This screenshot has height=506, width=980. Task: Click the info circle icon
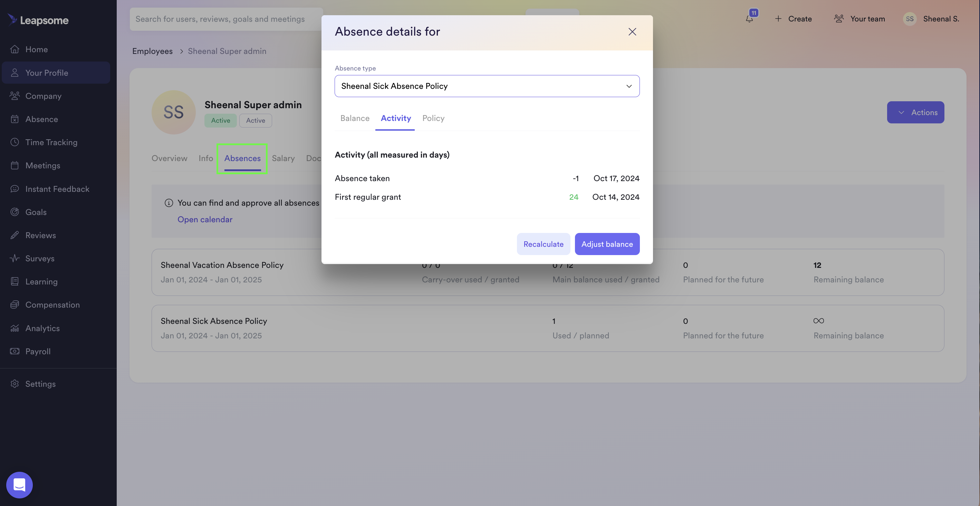169,203
